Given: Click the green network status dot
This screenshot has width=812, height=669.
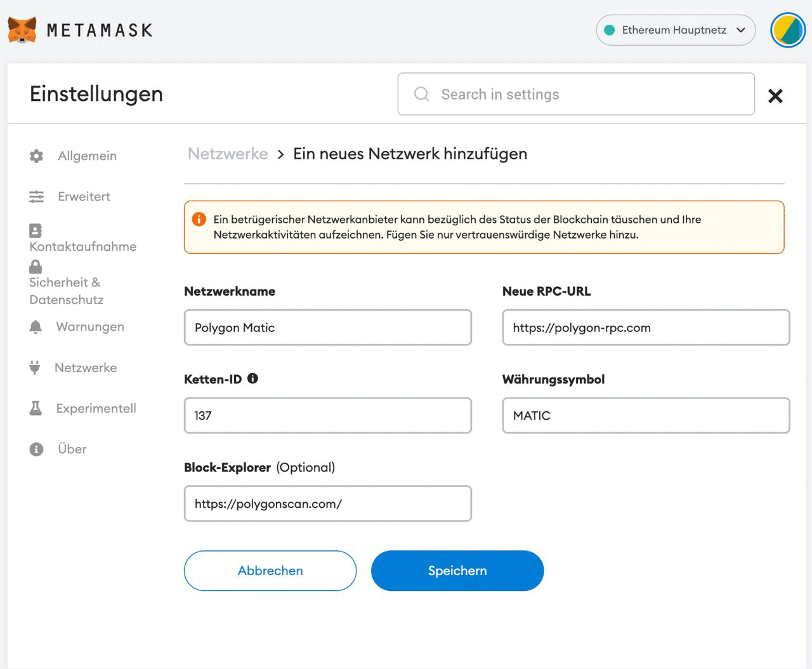Looking at the screenshot, I should (x=610, y=30).
